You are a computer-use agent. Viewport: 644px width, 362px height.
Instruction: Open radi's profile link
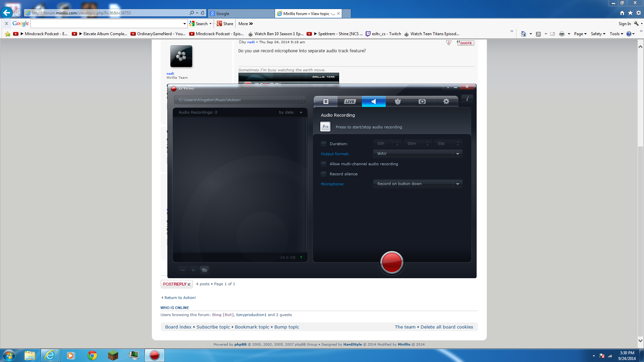(x=170, y=73)
